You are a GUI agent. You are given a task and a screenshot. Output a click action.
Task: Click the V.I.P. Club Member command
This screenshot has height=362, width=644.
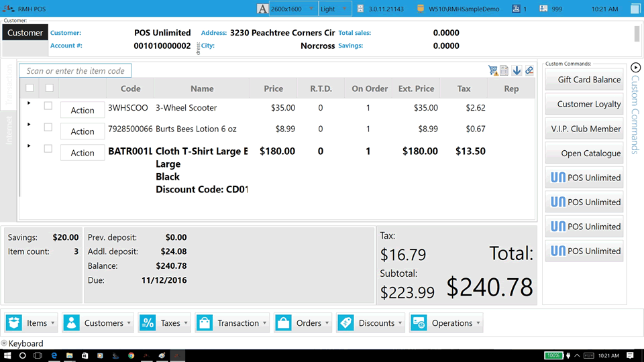pos(584,129)
